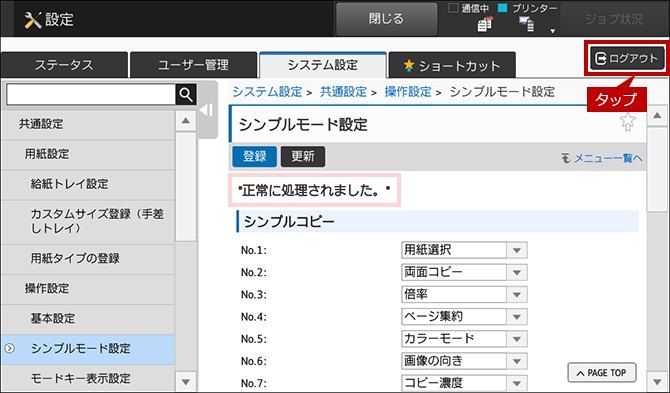Open No.1 用紙選択 dropdown
This screenshot has height=393, width=670.
click(x=464, y=250)
